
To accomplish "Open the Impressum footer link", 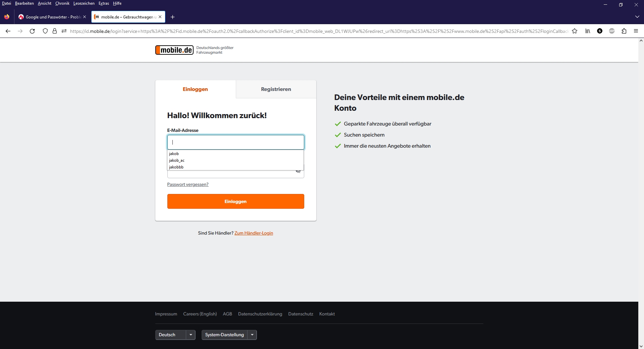I will [x=166, y=314].
